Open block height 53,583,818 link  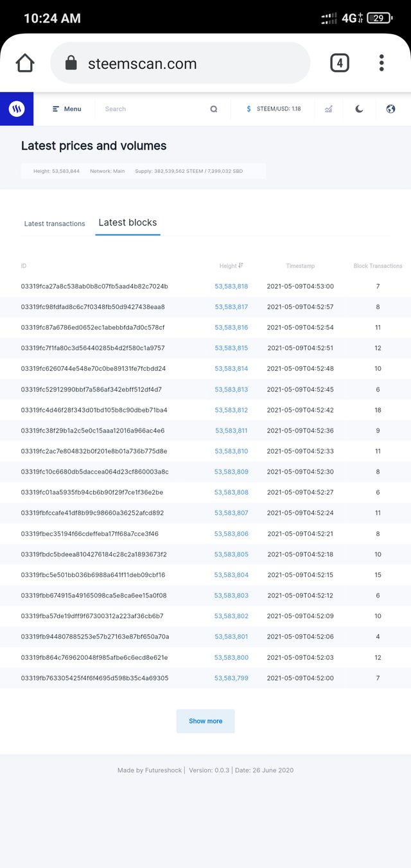pos(231,287)
